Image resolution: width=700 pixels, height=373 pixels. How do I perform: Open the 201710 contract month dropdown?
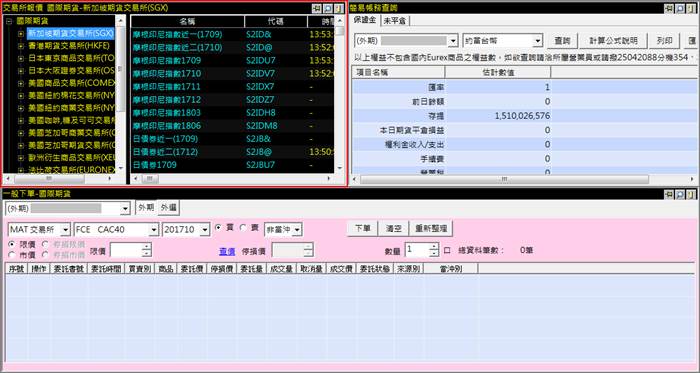pyautogui.click(x=205, y=230)
